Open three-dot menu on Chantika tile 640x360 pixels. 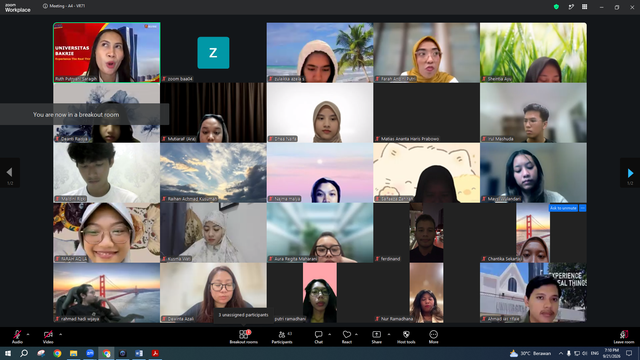582,208
